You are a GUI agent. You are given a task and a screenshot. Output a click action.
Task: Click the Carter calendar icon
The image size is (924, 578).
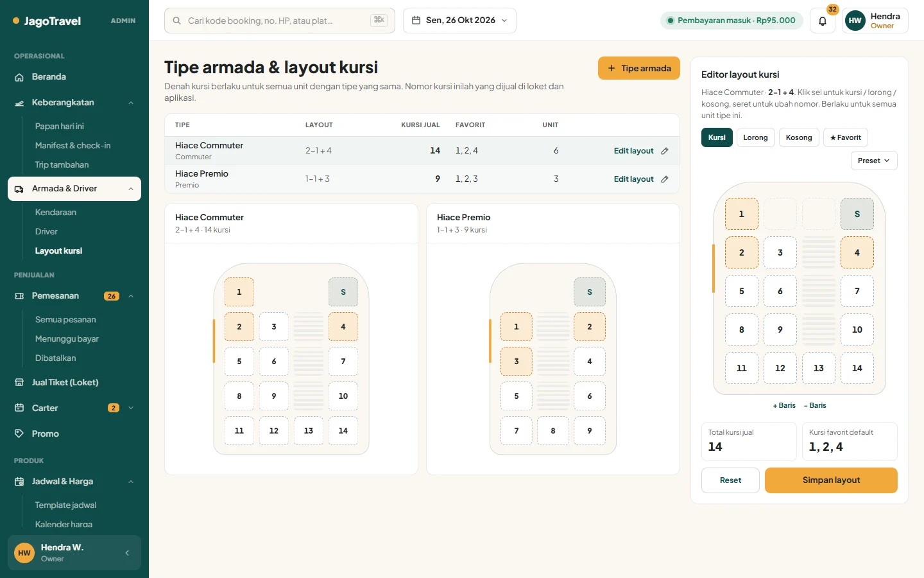point(19,408)
